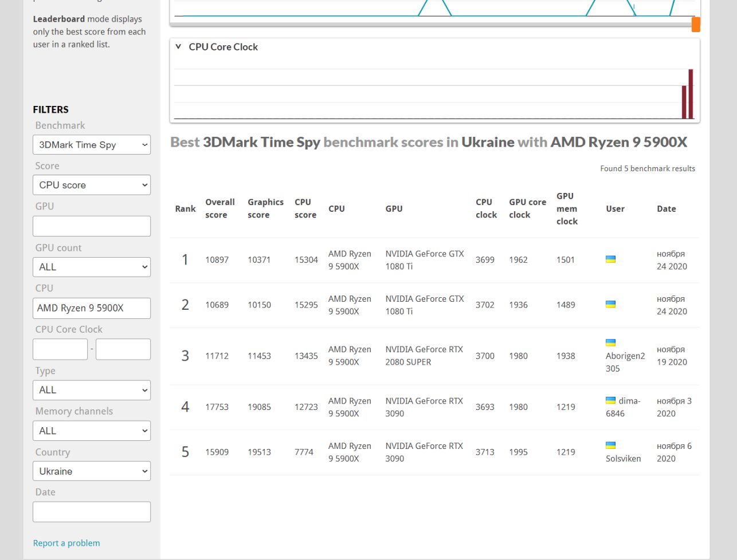Image resolution: width=737 pixels, height=560 pixels.
Task: Click graphics score 19085 cell
Action: click(x=259, y=407)
